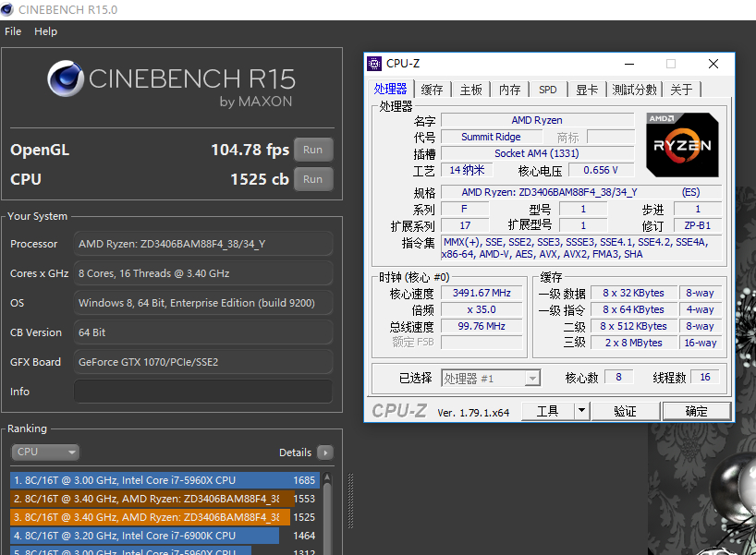
Task: Expand the arrow next to 工具 button
Action: pyautogui.click(x=580, y=411)
